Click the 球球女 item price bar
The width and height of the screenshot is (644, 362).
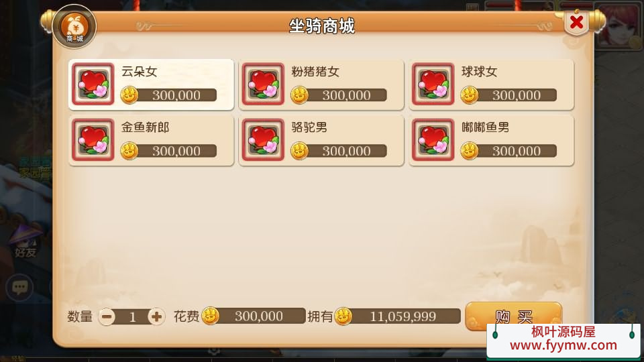tap(509, 95)
